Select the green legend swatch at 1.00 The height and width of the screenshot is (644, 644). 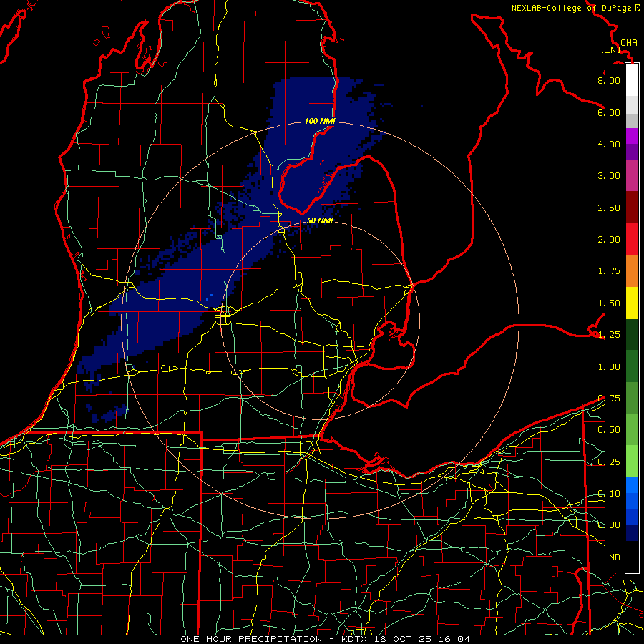[632, 366]
